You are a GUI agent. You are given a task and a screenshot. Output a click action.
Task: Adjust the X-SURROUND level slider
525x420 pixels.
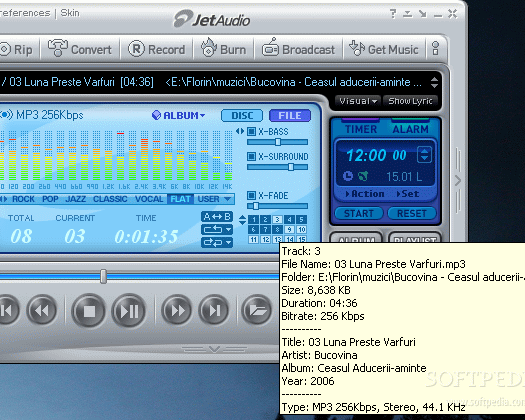pyautogui.click(x=278, y=167)
